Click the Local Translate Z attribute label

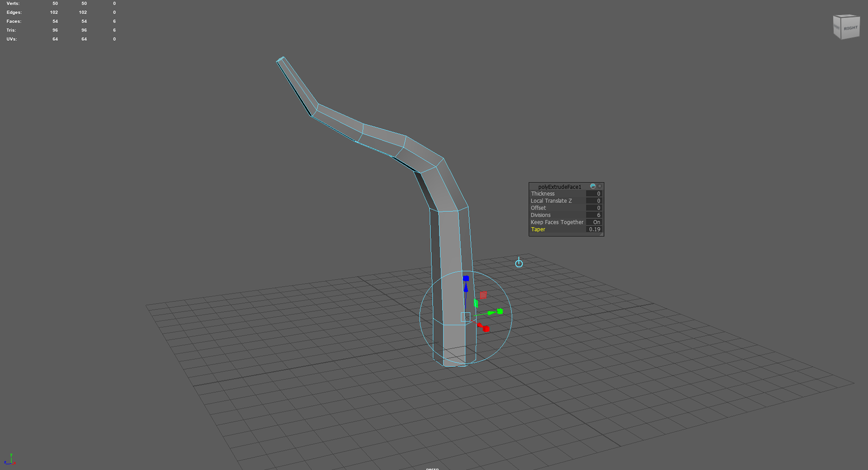click(551, 201)
